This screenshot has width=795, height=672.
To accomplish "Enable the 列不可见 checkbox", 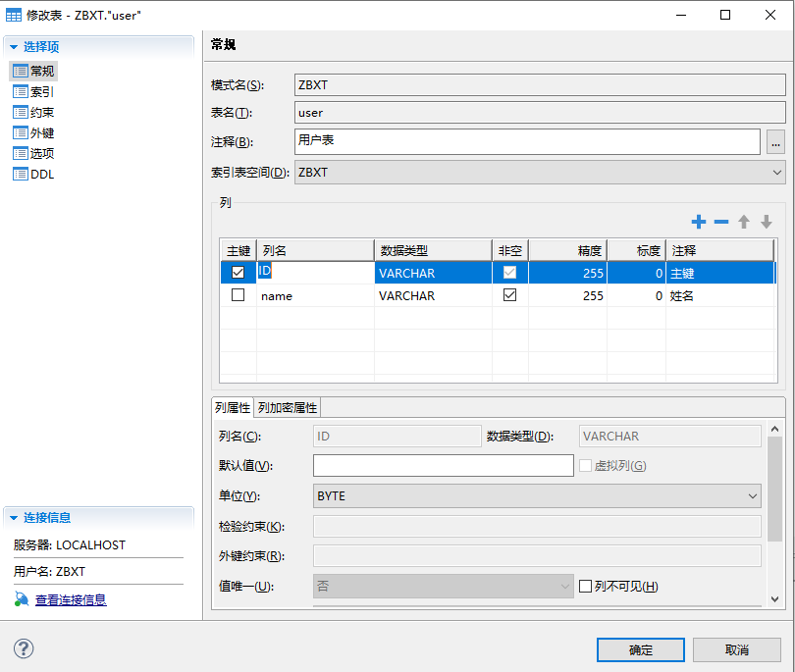I will pyautogui.click(x=585, y=587).
